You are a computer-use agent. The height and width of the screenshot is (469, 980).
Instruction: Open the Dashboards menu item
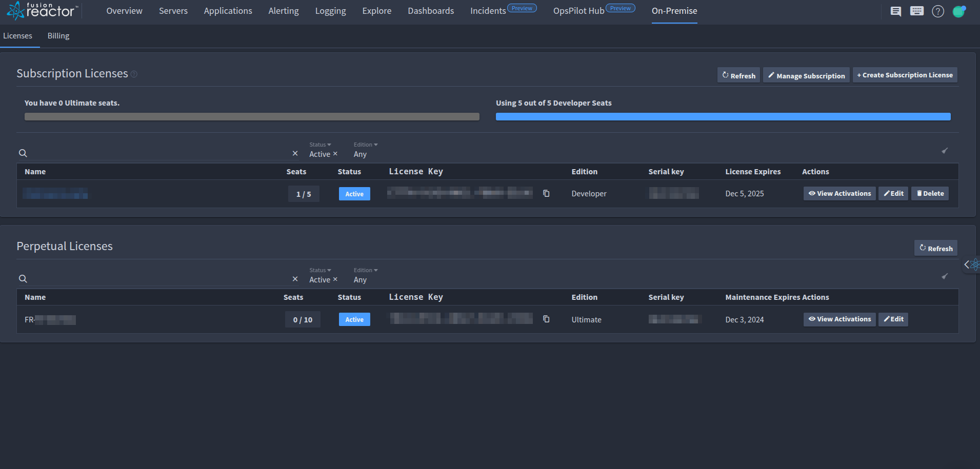click(x=431, y=10)
